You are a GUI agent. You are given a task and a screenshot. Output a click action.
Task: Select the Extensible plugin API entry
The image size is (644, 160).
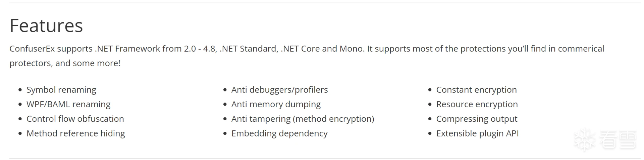coord(477,133)
